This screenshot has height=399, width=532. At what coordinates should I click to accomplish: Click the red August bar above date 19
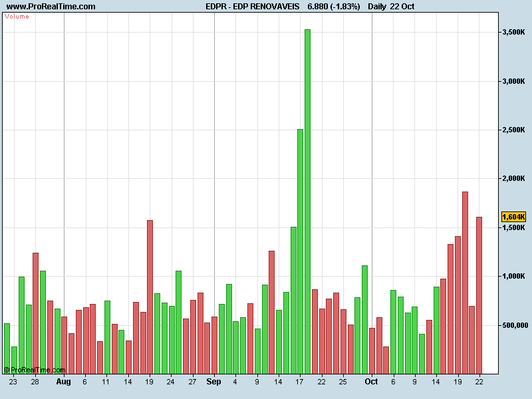[150, 297]
